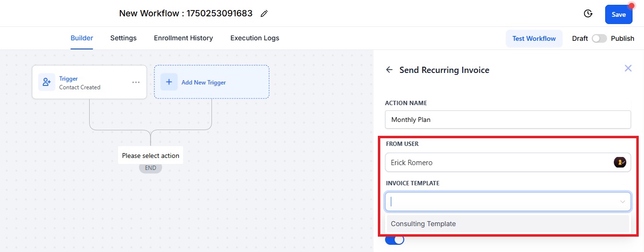
Task: Click the pencil icon to rename workflow
Action: pos(264,14)
